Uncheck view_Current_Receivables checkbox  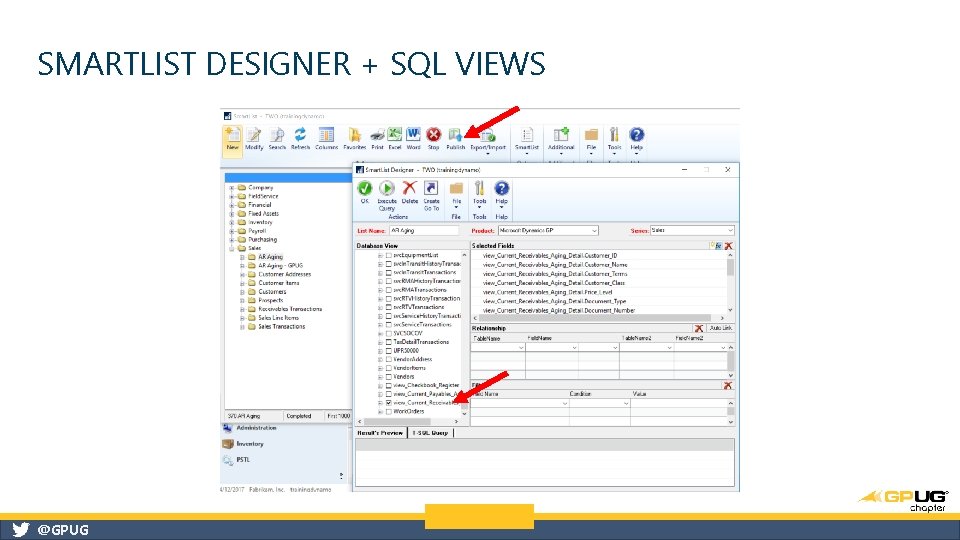[x=388, y=403]
